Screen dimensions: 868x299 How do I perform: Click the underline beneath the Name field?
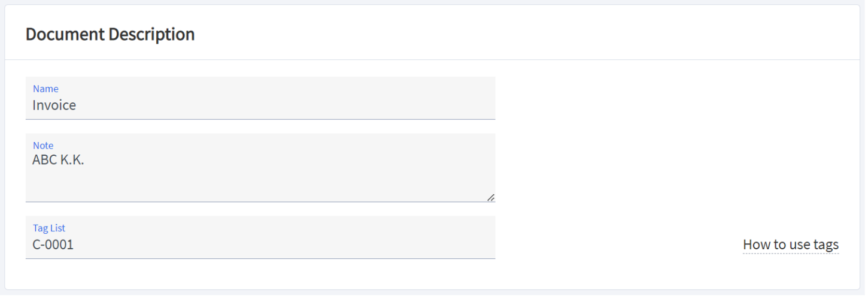pyautogui.click(x=260, y=119)
